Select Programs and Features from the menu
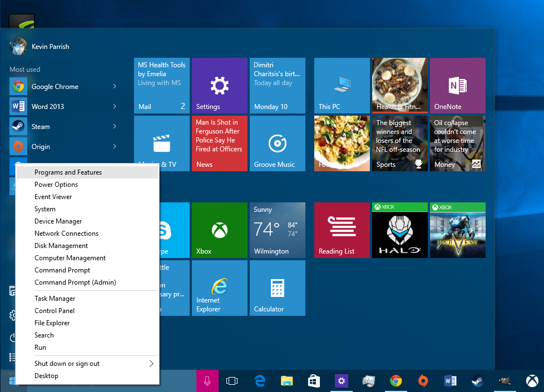 coord(68,172)
